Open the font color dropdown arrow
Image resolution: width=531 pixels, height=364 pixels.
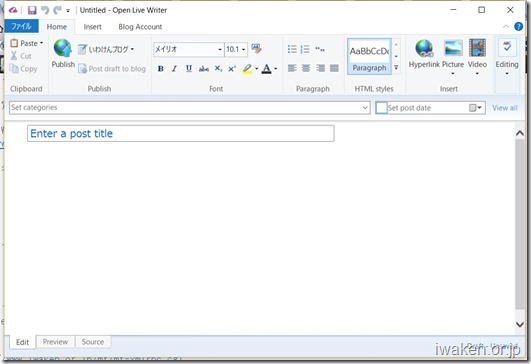276,69
